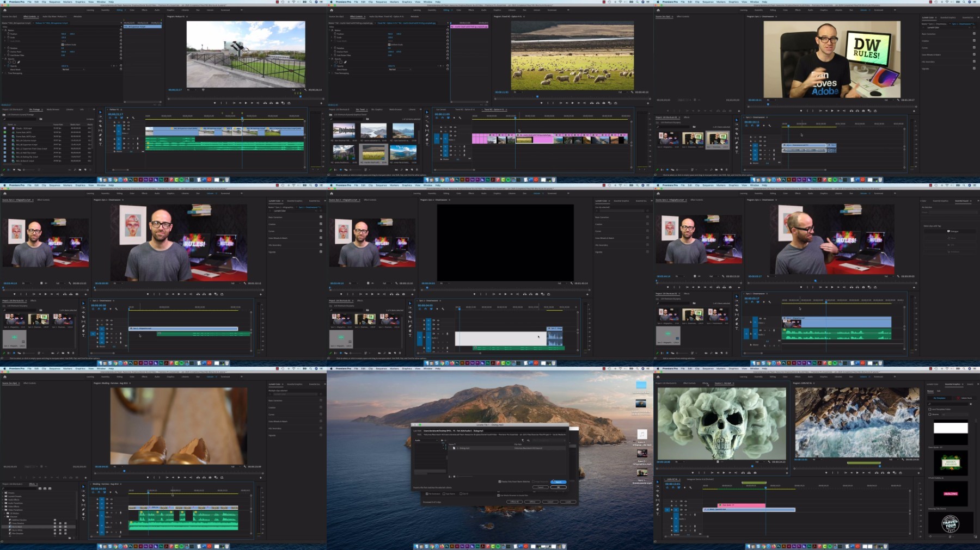Click New Bin folder icon in skatepark project panel
This screenshot has height=550, width=980.
pyautogui.click(x=80, y=170)
